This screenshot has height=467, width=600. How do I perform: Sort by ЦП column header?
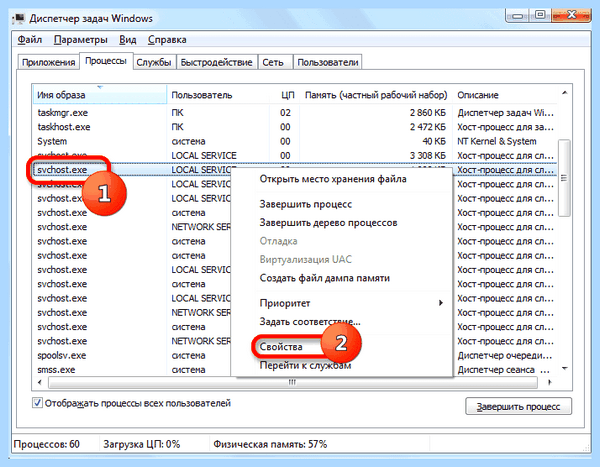pyautogui.click(x=285, y=95)
